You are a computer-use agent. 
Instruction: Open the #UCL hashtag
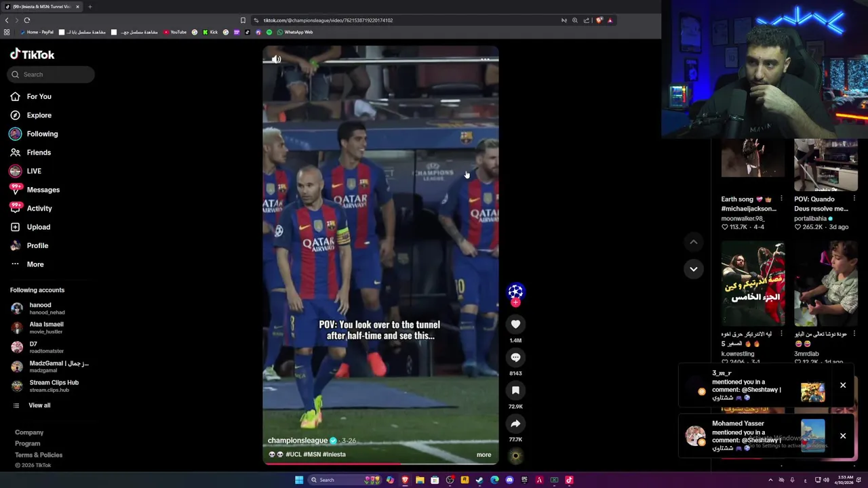point(294,455)
